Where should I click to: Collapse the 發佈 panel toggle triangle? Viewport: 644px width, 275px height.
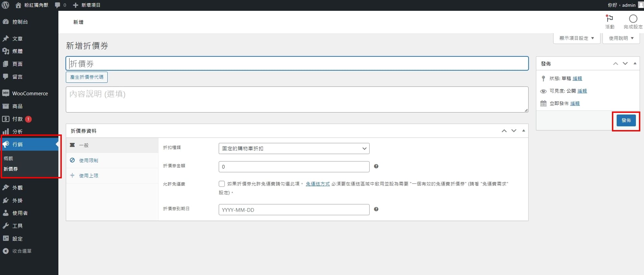(x=635, y=64)
